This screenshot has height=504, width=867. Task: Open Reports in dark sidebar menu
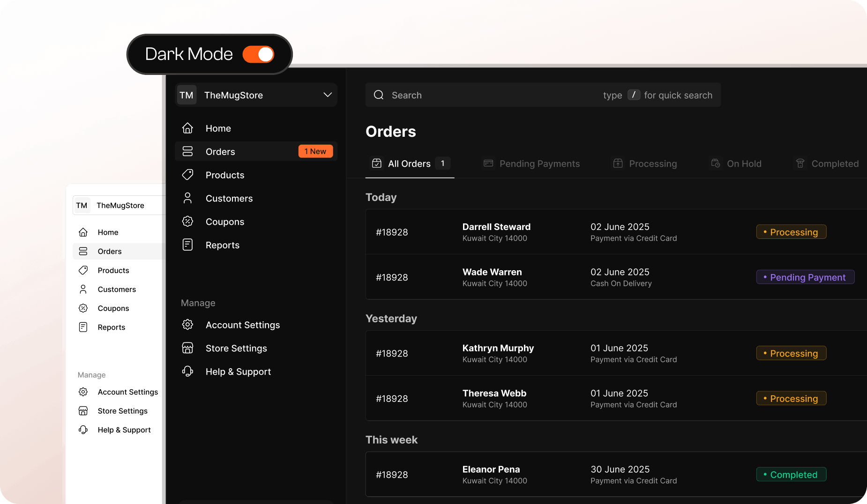click(256, 245)
